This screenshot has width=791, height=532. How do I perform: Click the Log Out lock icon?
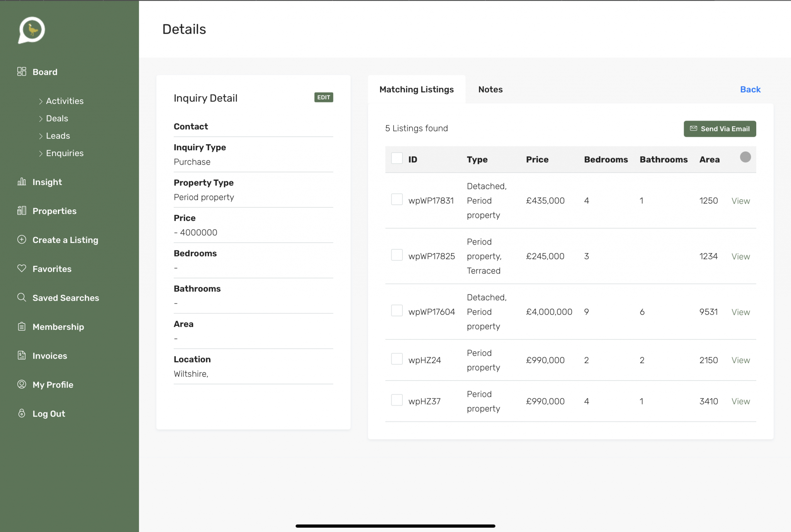[x=22, y=413]
